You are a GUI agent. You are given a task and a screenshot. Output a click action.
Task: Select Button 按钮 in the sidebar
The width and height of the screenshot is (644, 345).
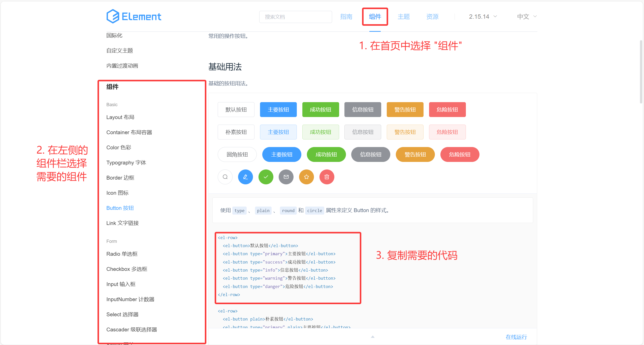[x=120, y=208]
